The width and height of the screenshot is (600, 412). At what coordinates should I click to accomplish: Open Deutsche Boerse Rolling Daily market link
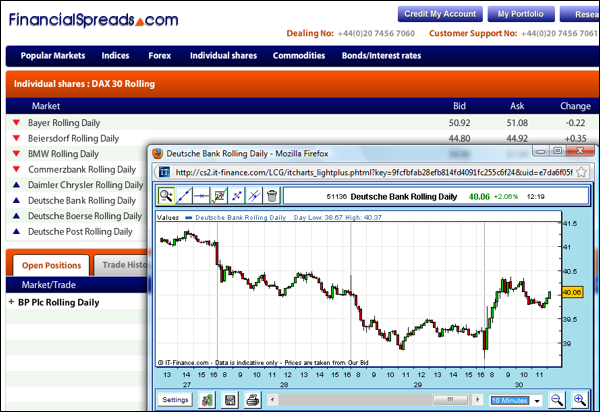pyautogui.click(x=85, y=216)
